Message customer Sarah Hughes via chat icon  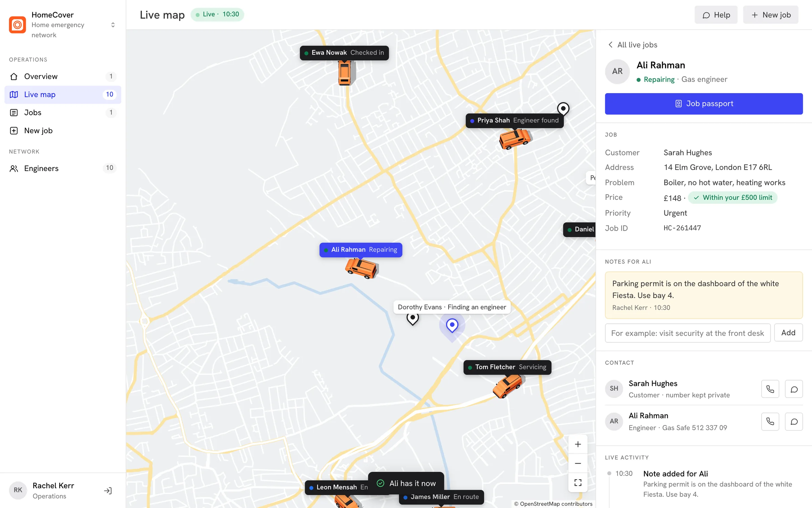[x=794, y=389]
